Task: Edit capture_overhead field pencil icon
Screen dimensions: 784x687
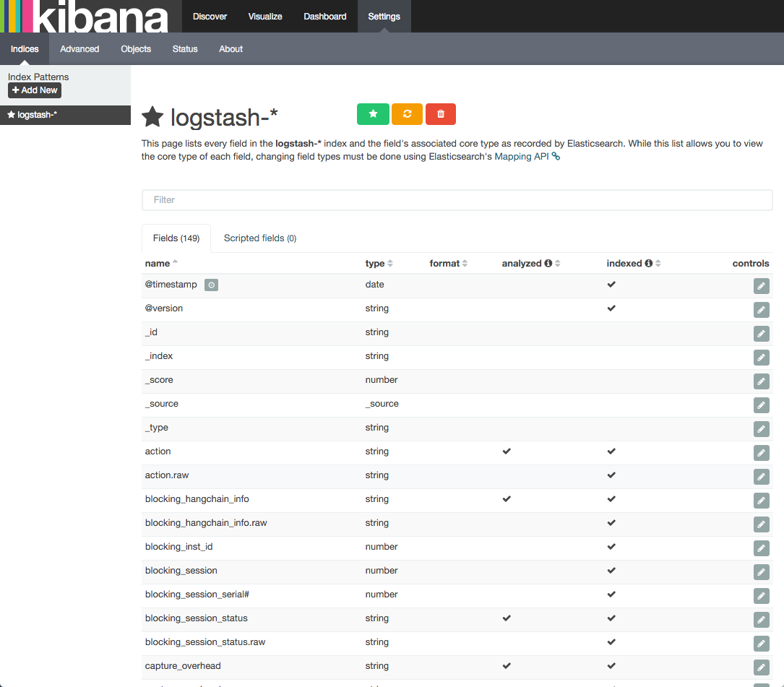Action: [x=761, y=667]
